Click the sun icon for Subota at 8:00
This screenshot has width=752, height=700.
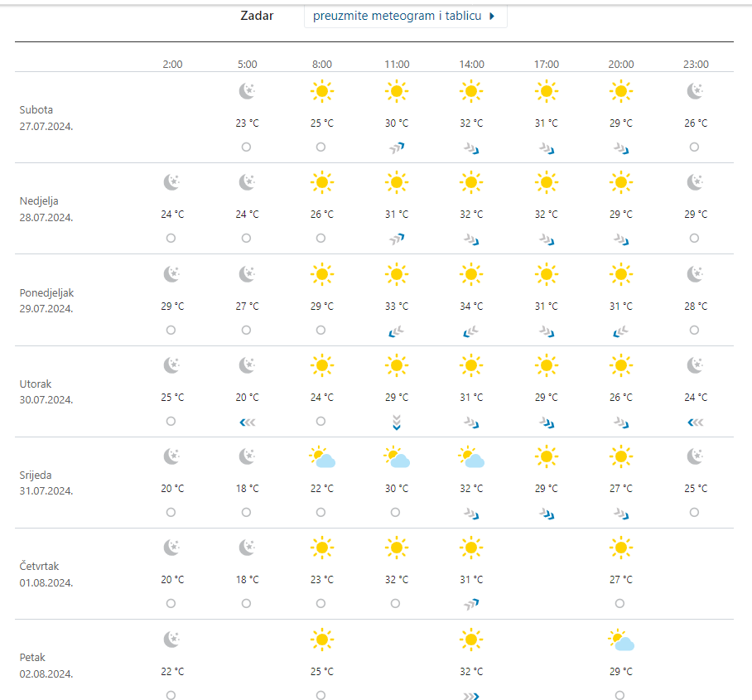pyautogui.click(x=321, y=91)
